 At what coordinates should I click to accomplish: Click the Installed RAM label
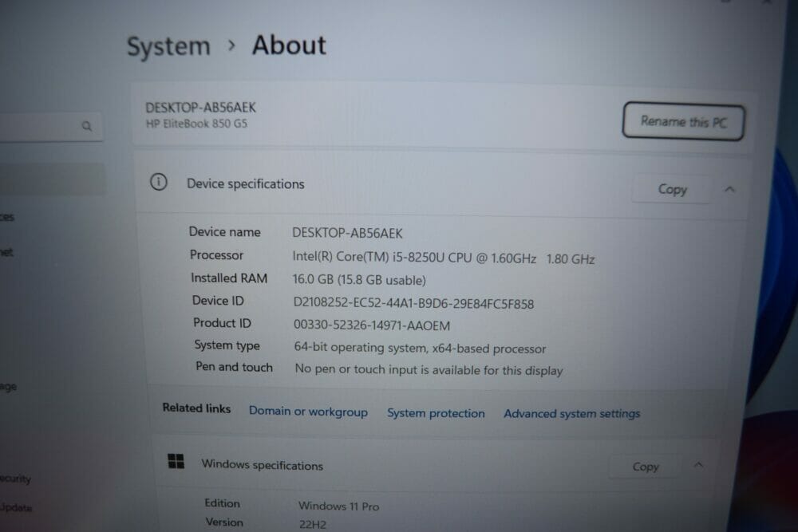click(x=228, y=278)
